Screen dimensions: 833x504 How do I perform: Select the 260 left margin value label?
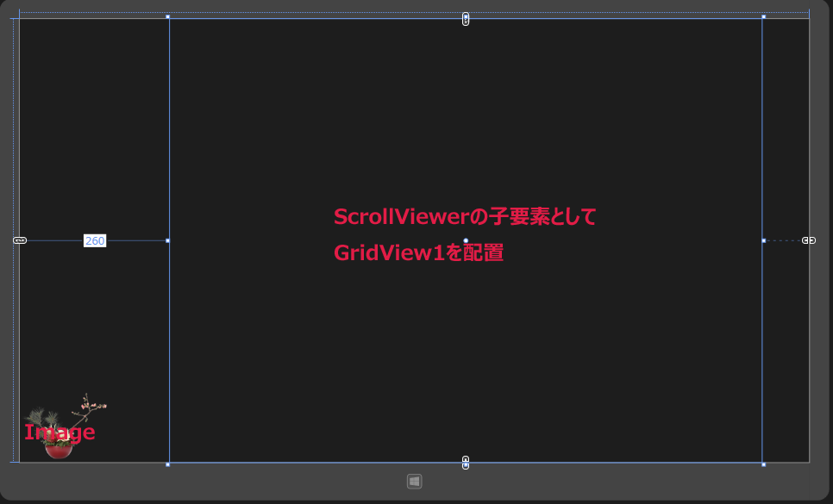(95, 241)
